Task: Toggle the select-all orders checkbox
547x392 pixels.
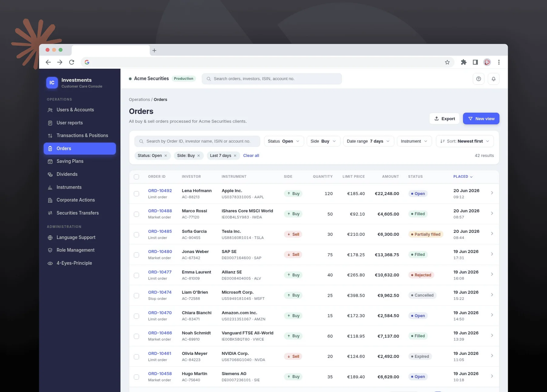Action: (136, 177)
